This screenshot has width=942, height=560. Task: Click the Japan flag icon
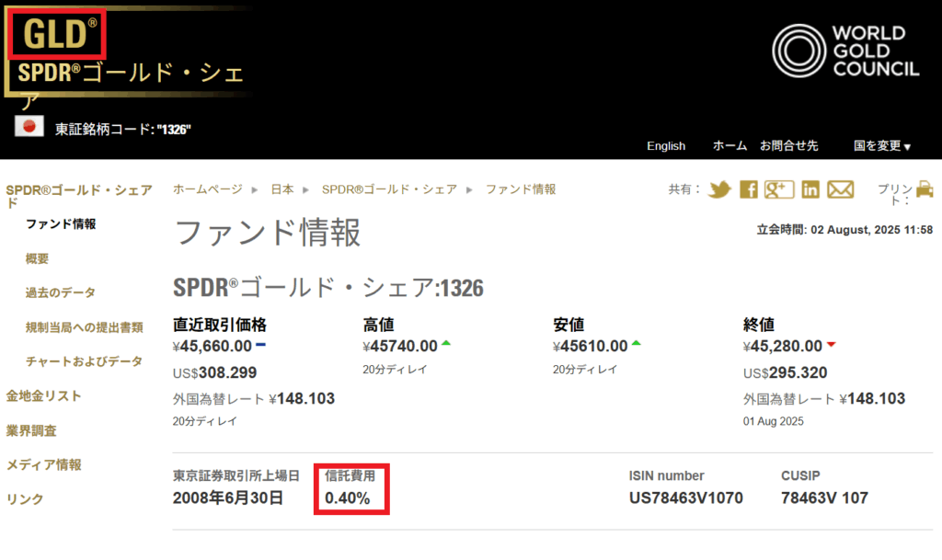pos(29,127)
